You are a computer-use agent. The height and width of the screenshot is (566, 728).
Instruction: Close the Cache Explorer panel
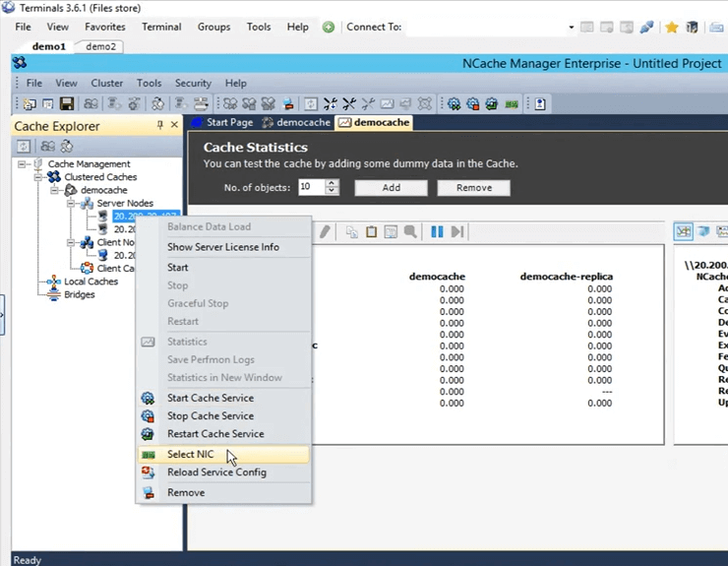174,125
